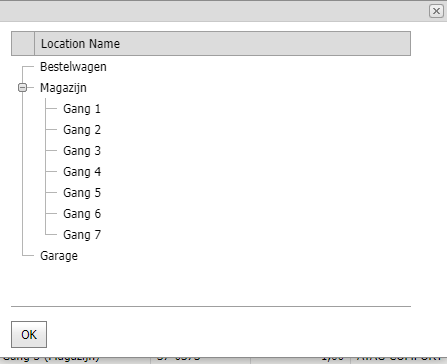Click the OK button
Image resolution: width=447 pixels, height=364 pixels.
29,334
